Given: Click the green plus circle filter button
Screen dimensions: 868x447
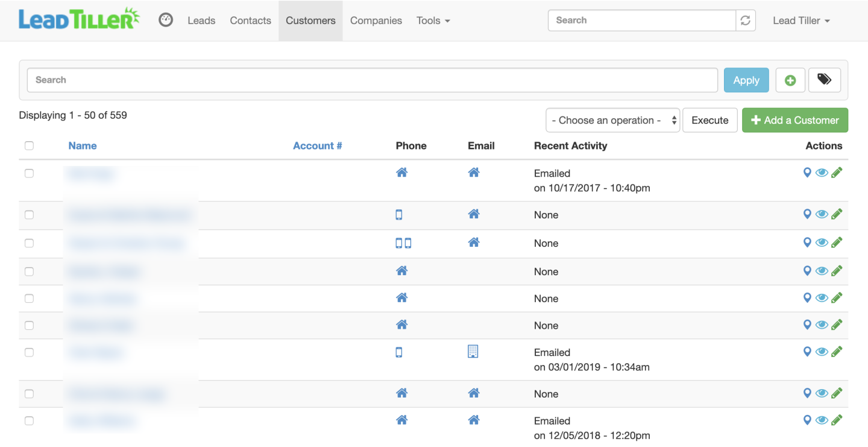Looking at the screenshot, I should (x=790, y=80).
